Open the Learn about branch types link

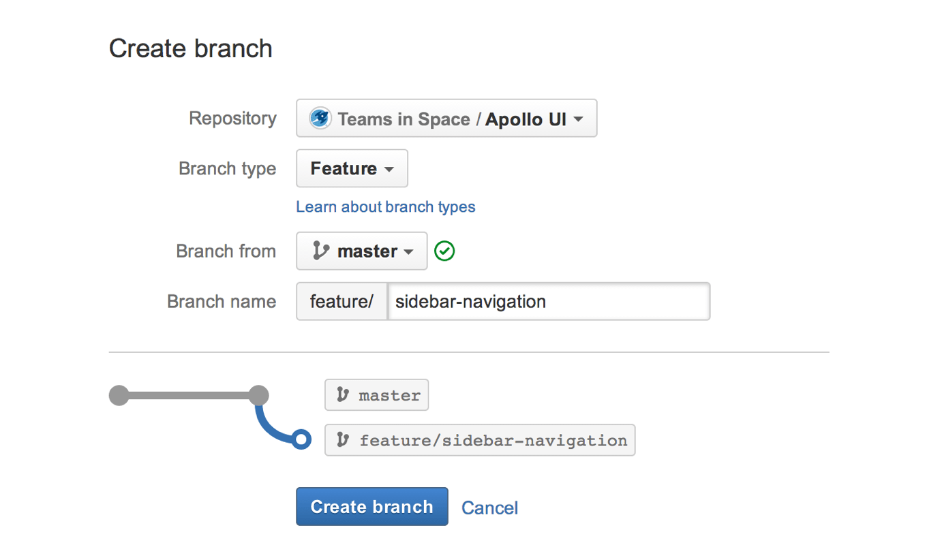(386, 207)
